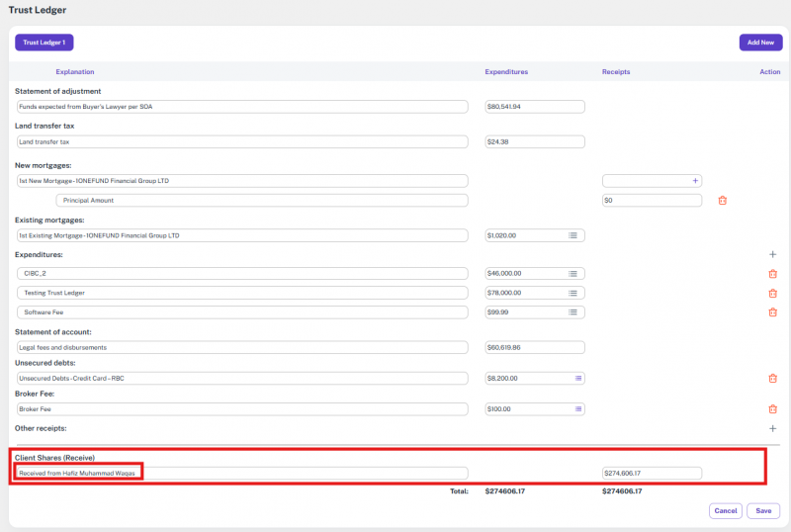Screen dimensions: 791x532
Task: Click plus in New Mortgage receipts field
Action: pos(695,181)
